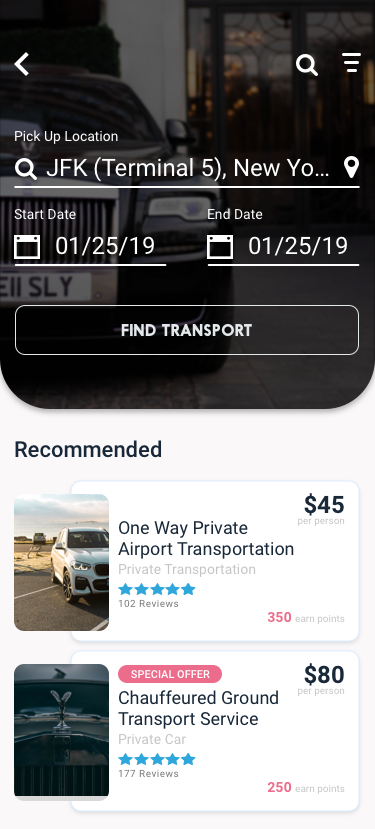Edit the JFK (Terminal 5) pickup location field
Screen dimensions: 375x829
pos(188,168)
